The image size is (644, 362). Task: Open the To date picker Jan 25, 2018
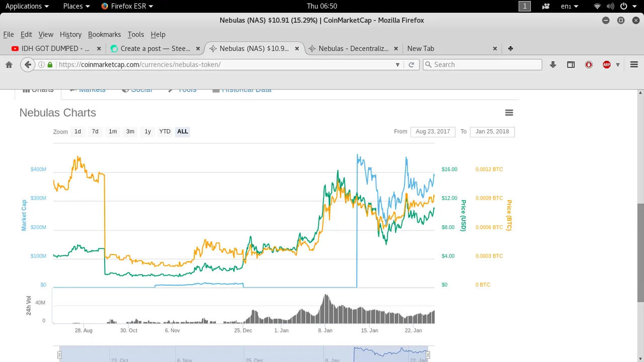coord(492,132)
